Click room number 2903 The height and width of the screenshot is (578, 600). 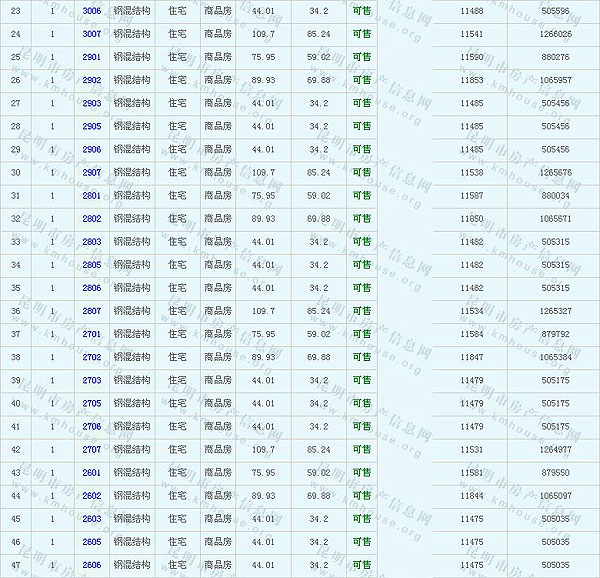click(x=91, y=103)
